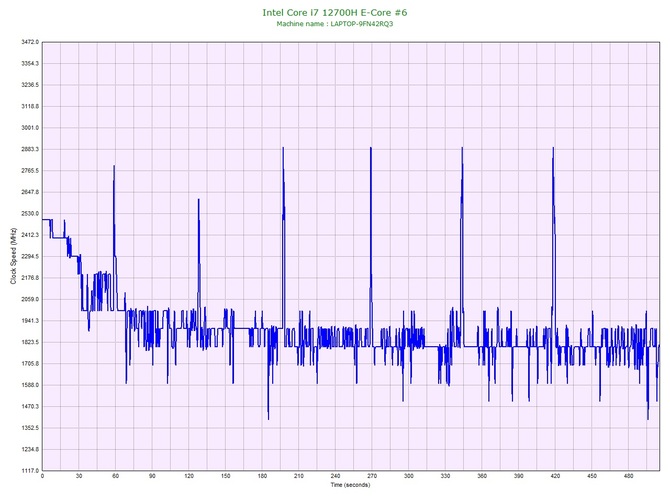
Task: Click the 2883.3 y-axis value
Action: (30, 150)
